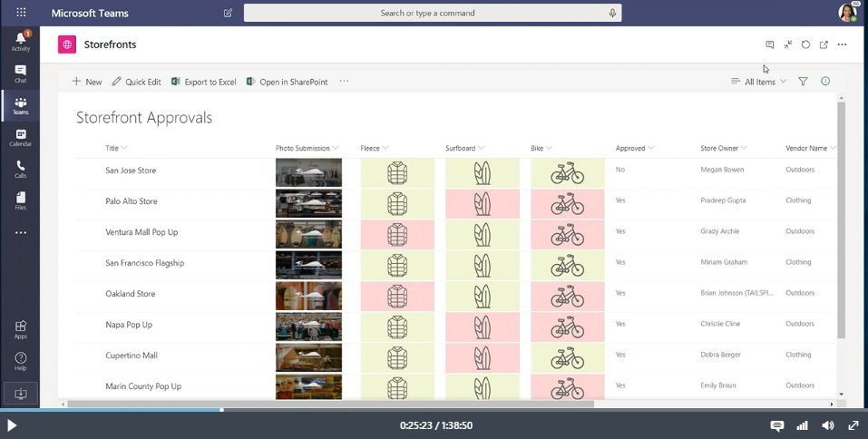
Task: Expand the All Items view dropdown
Action: [759, 82]
